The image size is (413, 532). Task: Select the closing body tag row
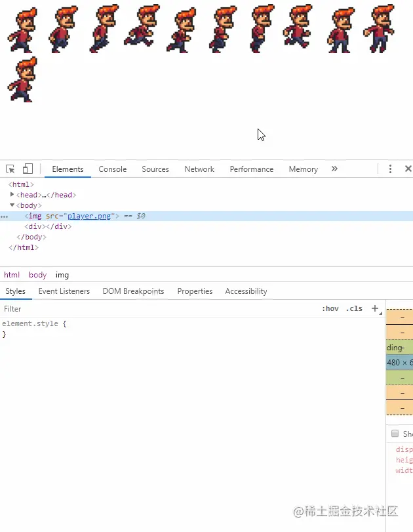[x=206, y=237]
